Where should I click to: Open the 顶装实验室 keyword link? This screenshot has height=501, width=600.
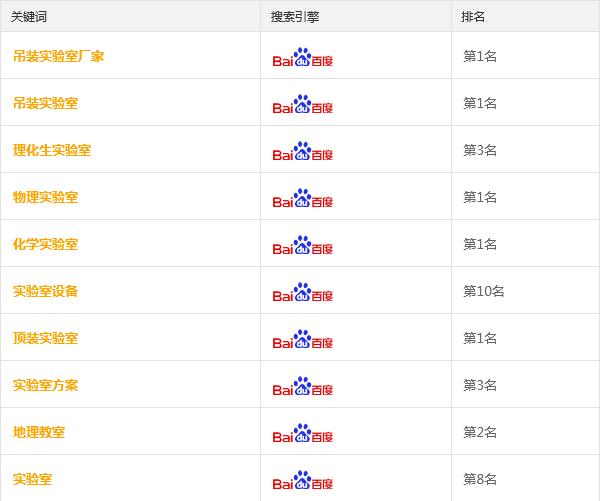coord(46,338)
